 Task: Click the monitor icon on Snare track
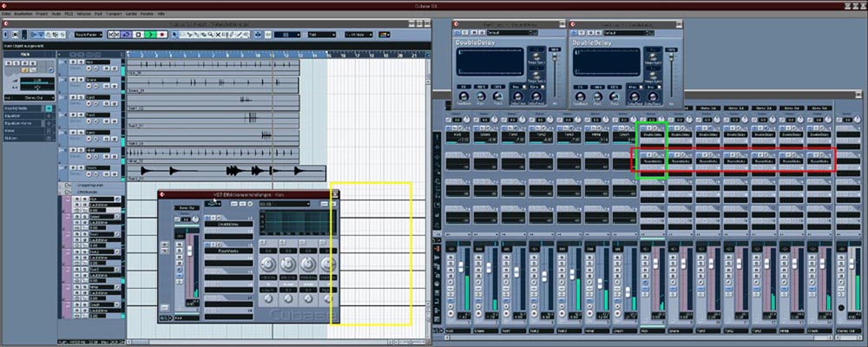pyautogui.click(x=95, y=87)
